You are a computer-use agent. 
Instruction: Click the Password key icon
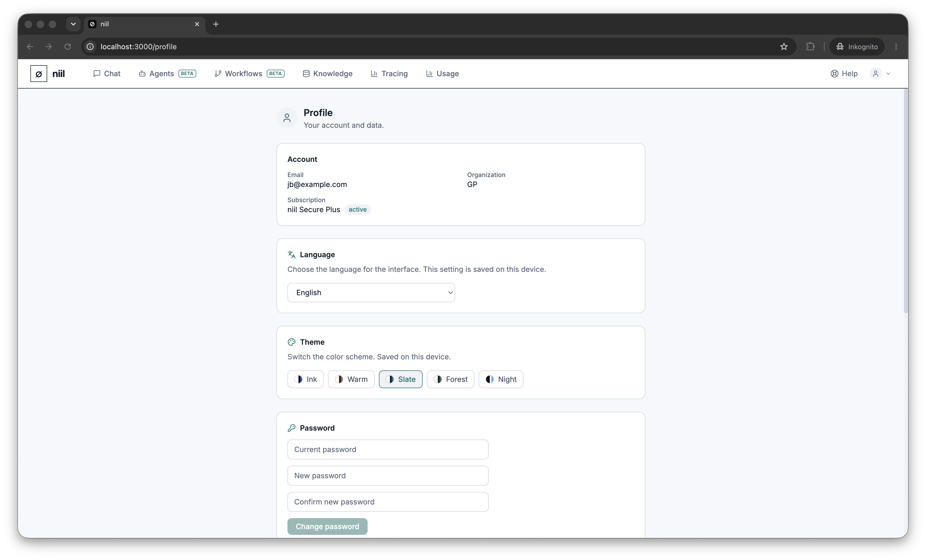click(292, 428)
